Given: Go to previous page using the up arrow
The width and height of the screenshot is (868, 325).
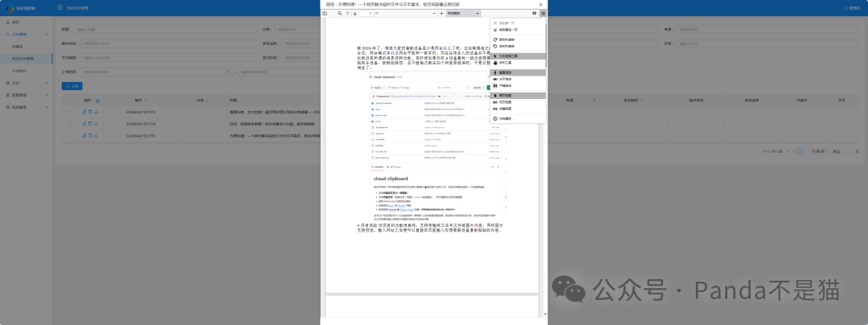Looking at the screenshot, I should click(x=348, y=14).
